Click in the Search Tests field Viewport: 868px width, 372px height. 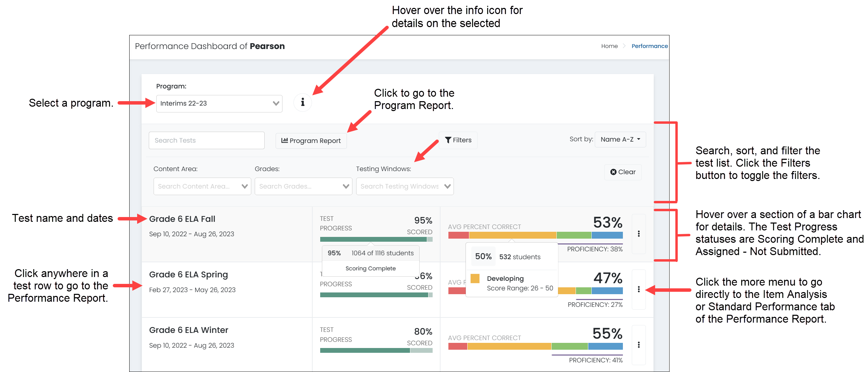[206, 141]
